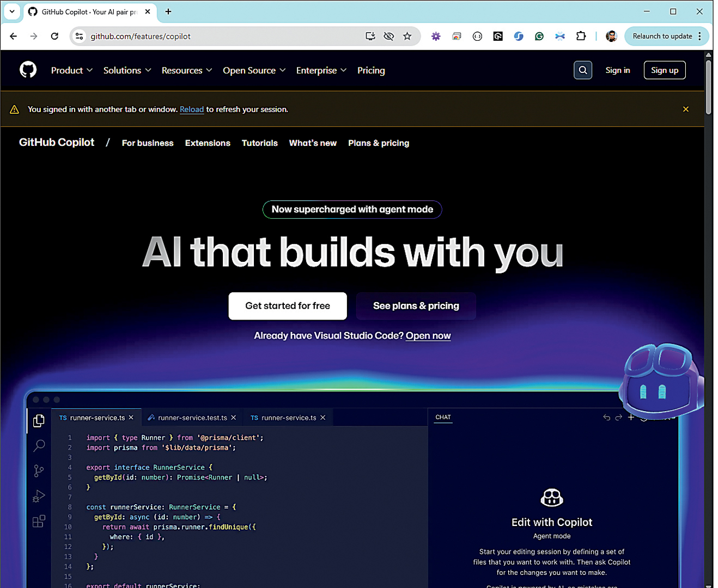Switch to the runner-service.test.ts tab

click(192, 418)
